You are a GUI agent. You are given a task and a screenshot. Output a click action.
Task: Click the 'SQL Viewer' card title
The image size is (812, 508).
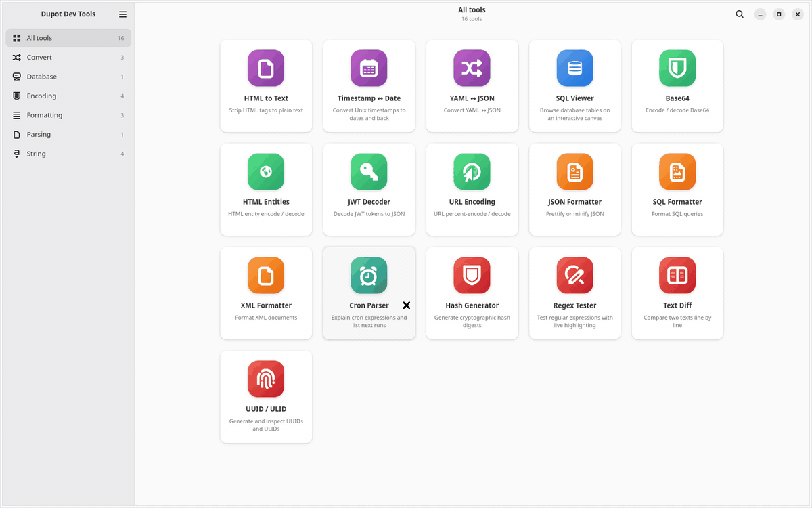pyautogui.click(x=574, y=98)
